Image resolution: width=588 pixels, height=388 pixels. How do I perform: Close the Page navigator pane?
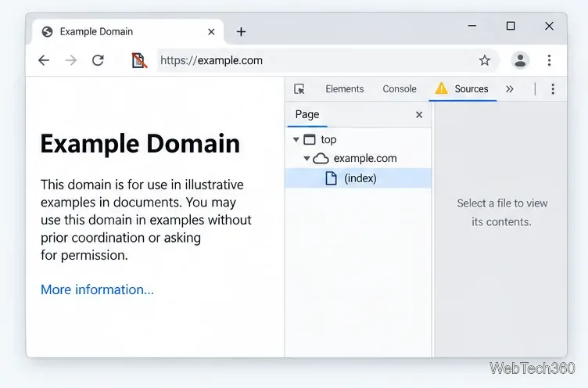tap(419, 115)
